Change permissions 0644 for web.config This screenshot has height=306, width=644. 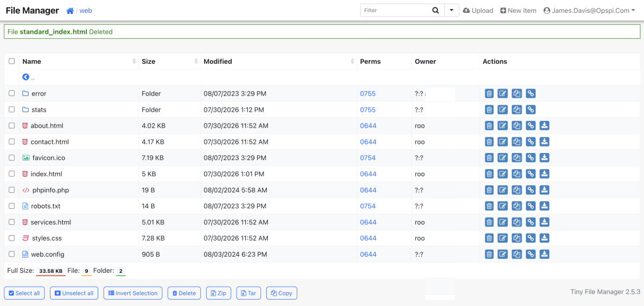(368, 254)
